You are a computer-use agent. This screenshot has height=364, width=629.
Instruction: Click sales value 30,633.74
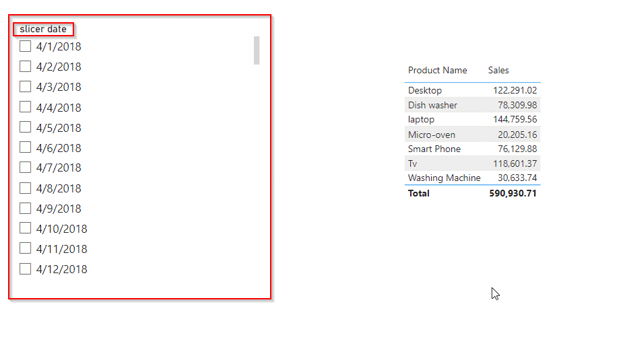click(517, 178)
